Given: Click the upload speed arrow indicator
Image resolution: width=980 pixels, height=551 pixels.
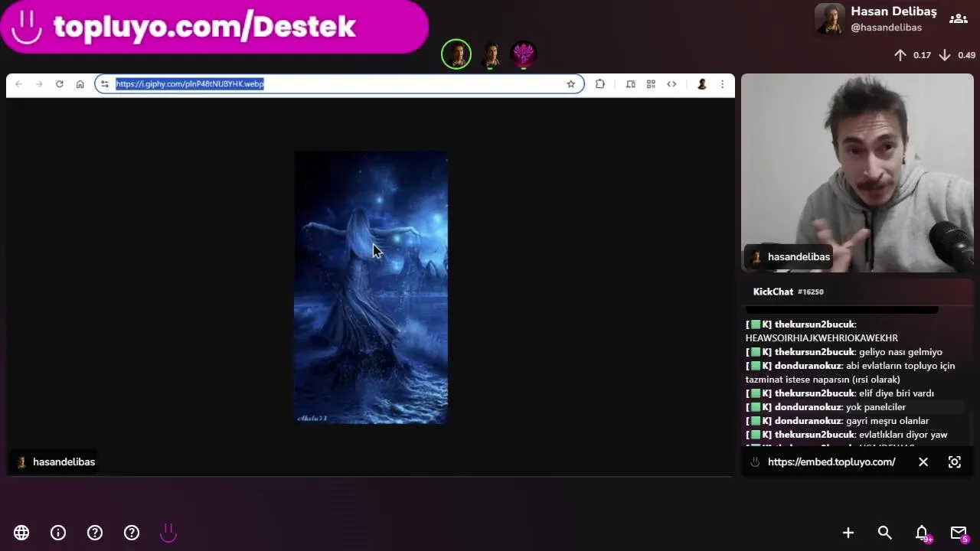Looking at the screenshot, I should pyautogui.click(x=900, y=55).
